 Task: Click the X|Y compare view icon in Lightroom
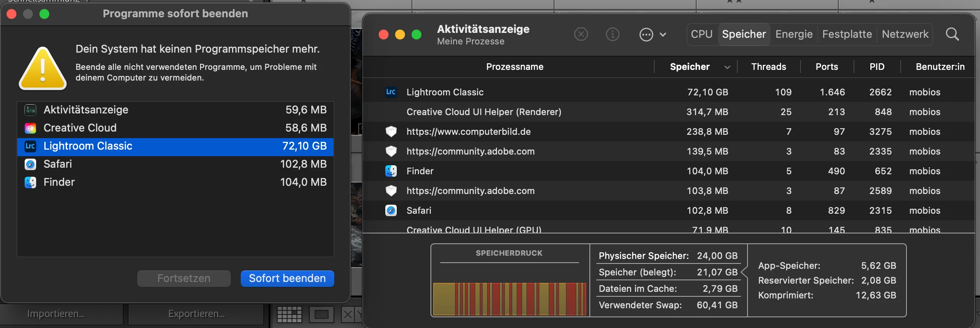coord(352,315)
